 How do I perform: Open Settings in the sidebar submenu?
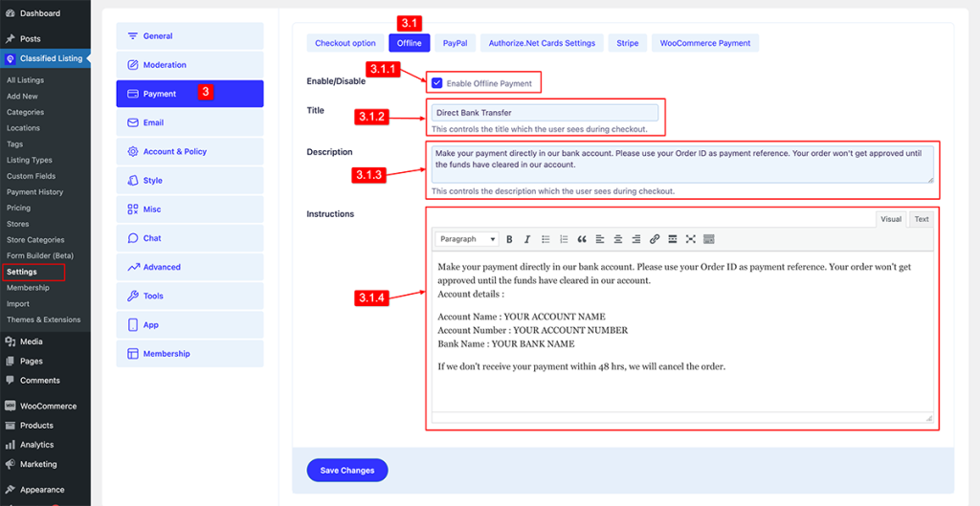[x=22, y=272]
